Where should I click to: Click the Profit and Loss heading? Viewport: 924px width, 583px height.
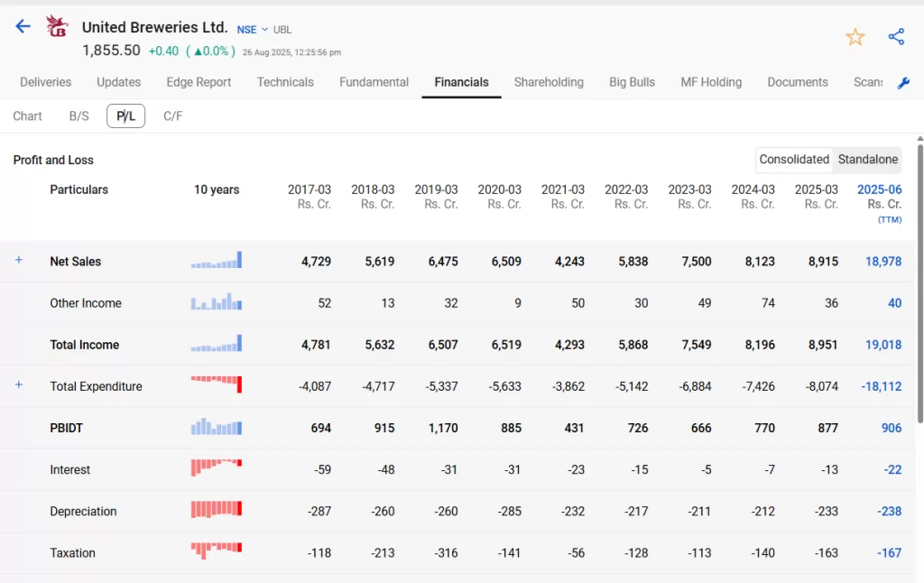click(x=53, y=160)
